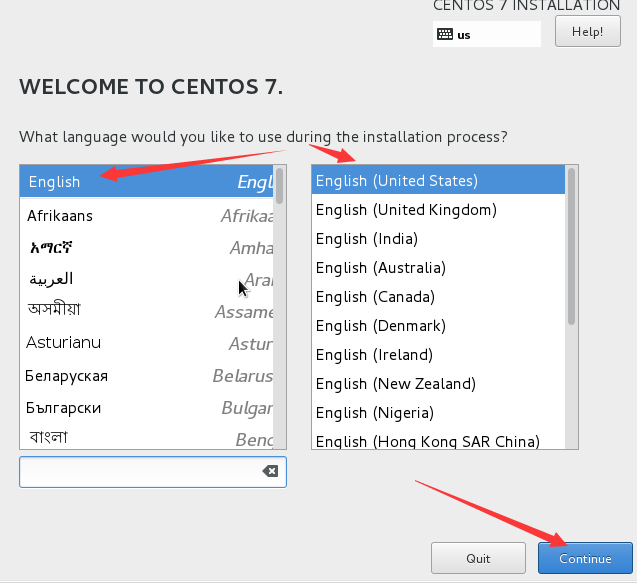This screenshot has height=583, width=637.
Task: Select Asturianu in the language list
Action: pos(147,343)
